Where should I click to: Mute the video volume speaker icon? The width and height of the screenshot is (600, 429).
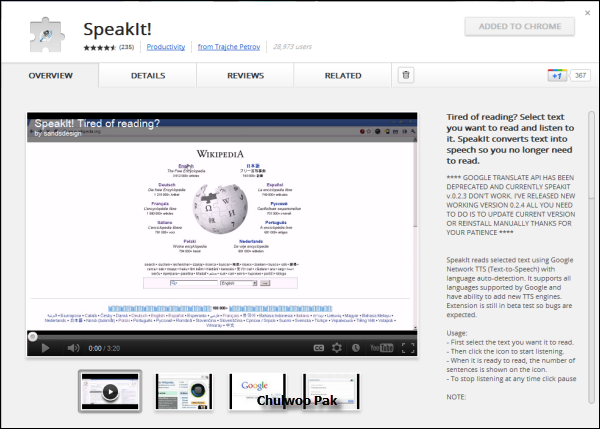(x=73, y=348)
